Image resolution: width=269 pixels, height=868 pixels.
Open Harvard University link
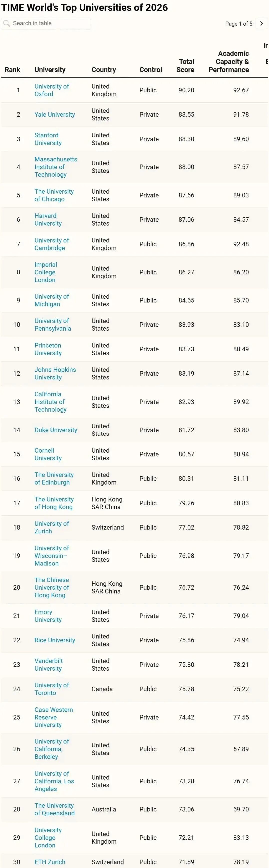(48, 220)
